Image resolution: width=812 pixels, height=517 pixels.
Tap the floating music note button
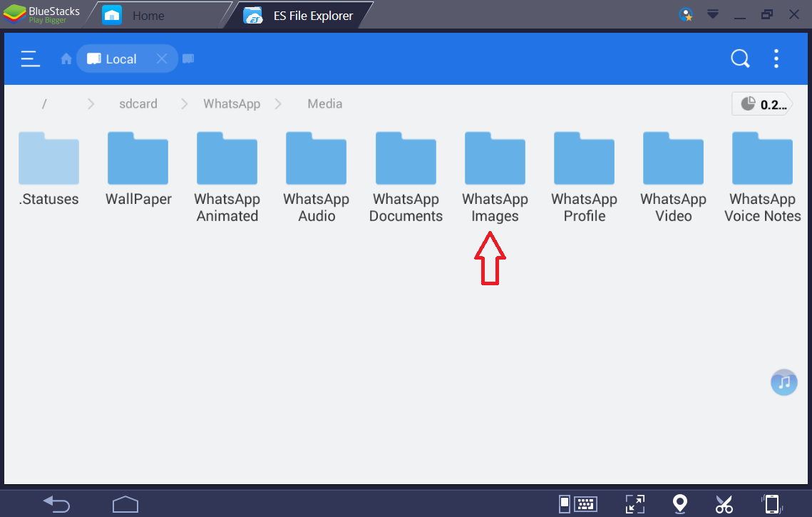tap(784, 382)
